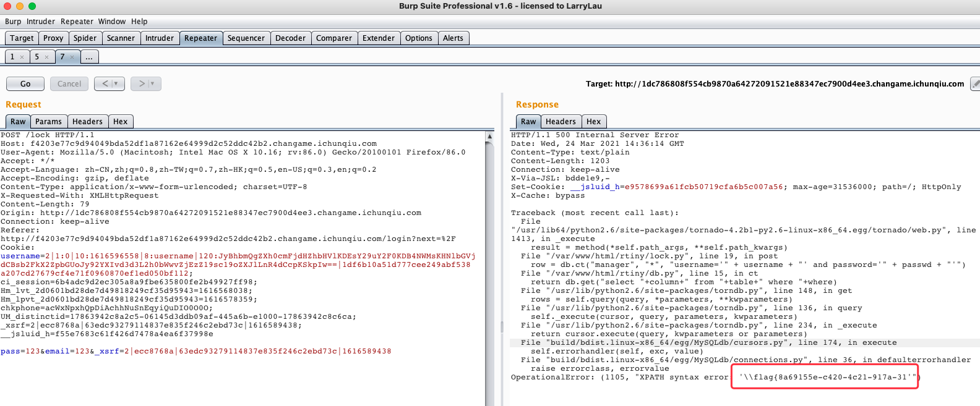Select Repeater request tab 7
Image resolution: width=980 pixels, height=406 pixels.
[x=62, y=57]
